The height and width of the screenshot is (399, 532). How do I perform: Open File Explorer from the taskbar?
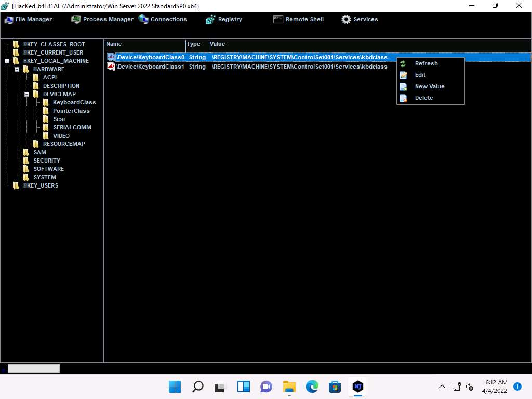[x=289, y=387]
